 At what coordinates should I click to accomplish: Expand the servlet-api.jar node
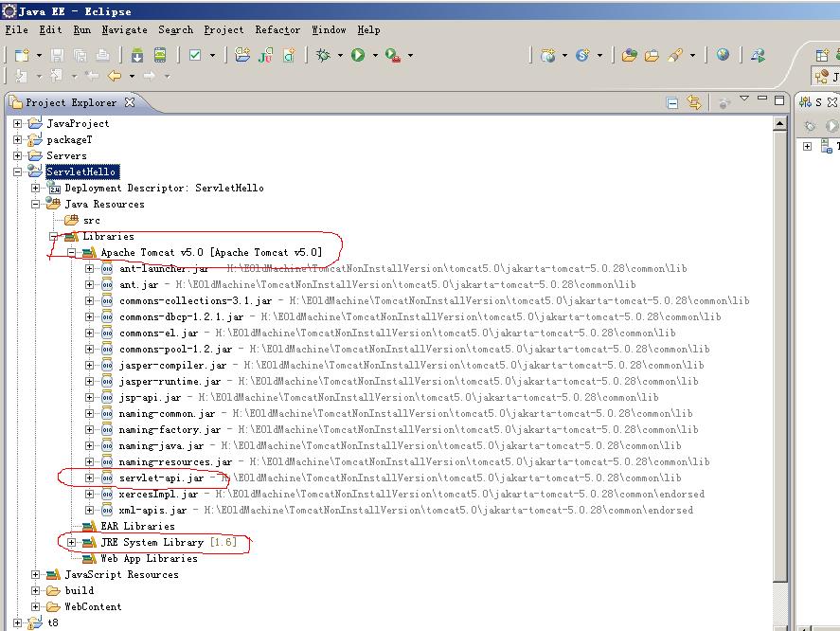pyautogui.click(x=89, y=478)
